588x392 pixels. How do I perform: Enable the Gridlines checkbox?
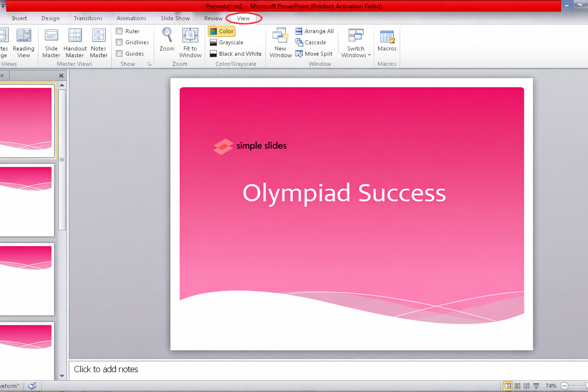coord(119,42)
